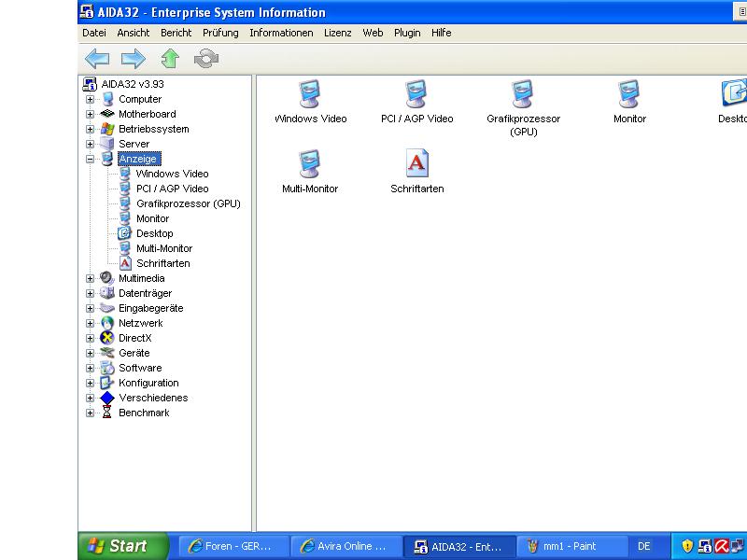This screenshot has width=747, height=560.
Task: Click the green Up arrow toolbar icon
Action: (170, 59)
